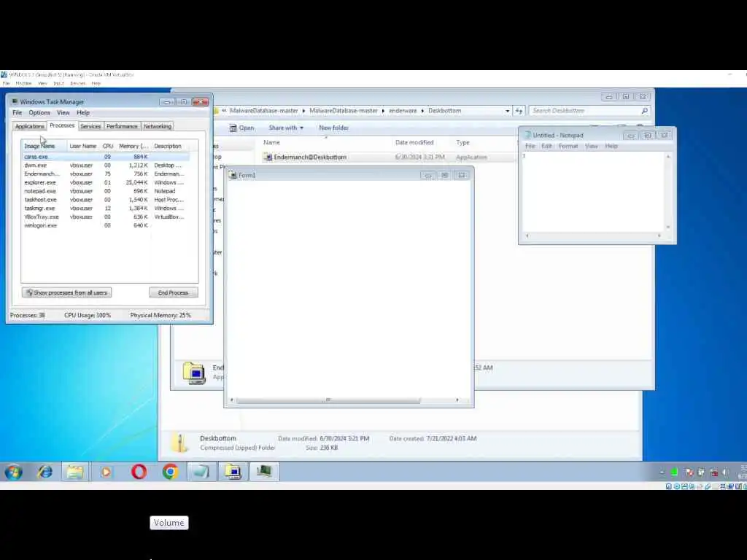747x560 pixels.
Task: Select the VBoxTray.exe process row
Action: point(106,217)
